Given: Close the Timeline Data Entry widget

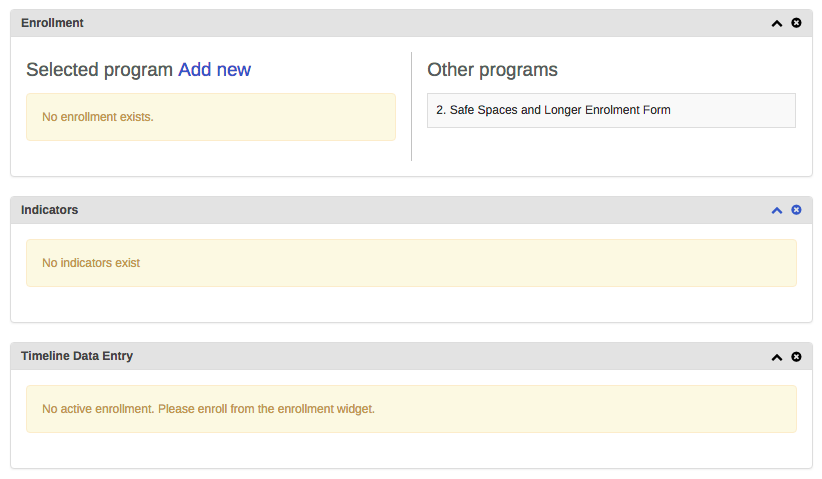Looking at the screenshot, I should click(x=796, y=357).
